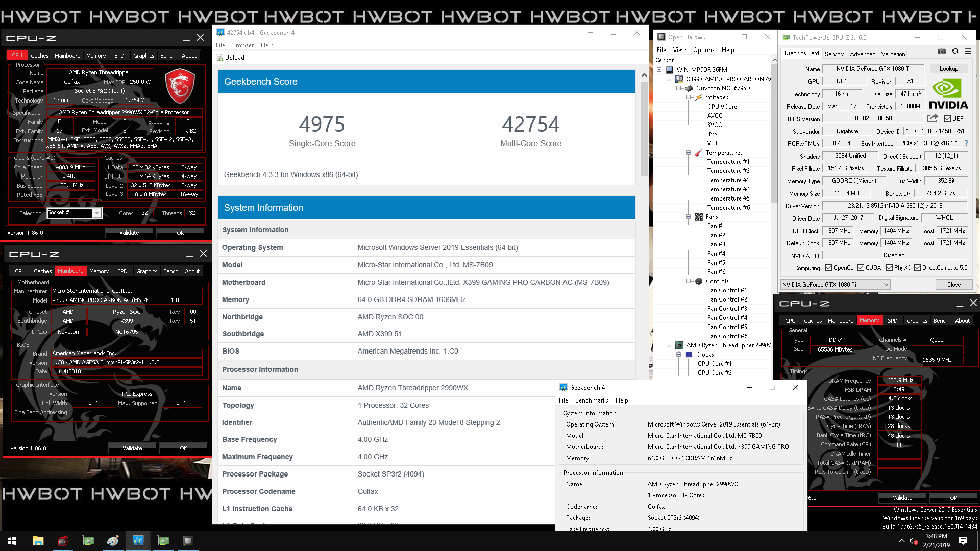This screenshot has height=551, width=980.
Task: Open File Explorer from the taskbar
Action: click(38, 541)
